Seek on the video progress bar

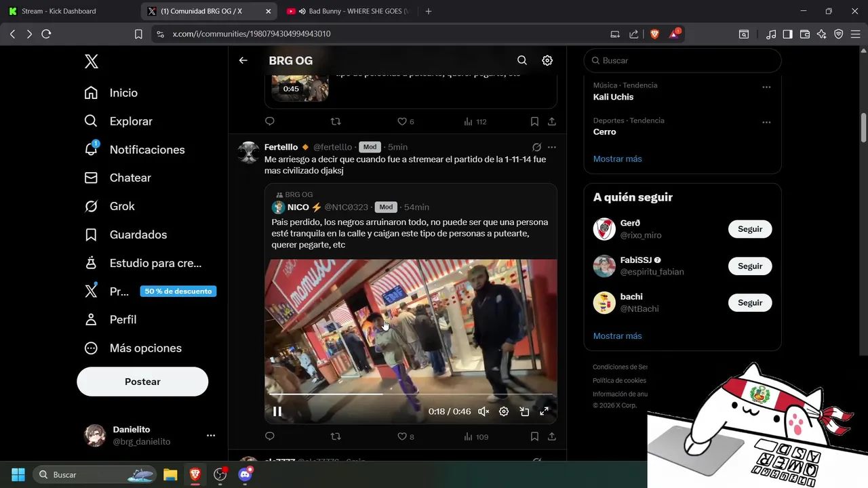411,393
